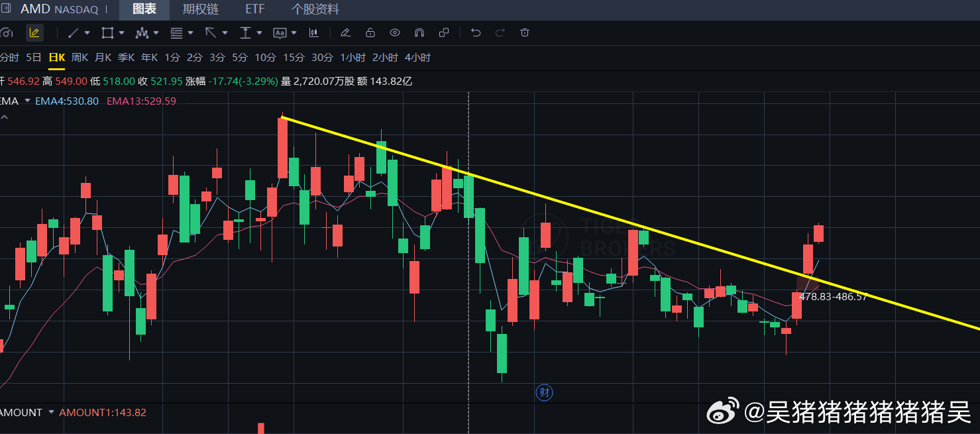The image size is (980, 434).
Task: Click the AMD ticker symbol
Action: click(x=35, y=9)
